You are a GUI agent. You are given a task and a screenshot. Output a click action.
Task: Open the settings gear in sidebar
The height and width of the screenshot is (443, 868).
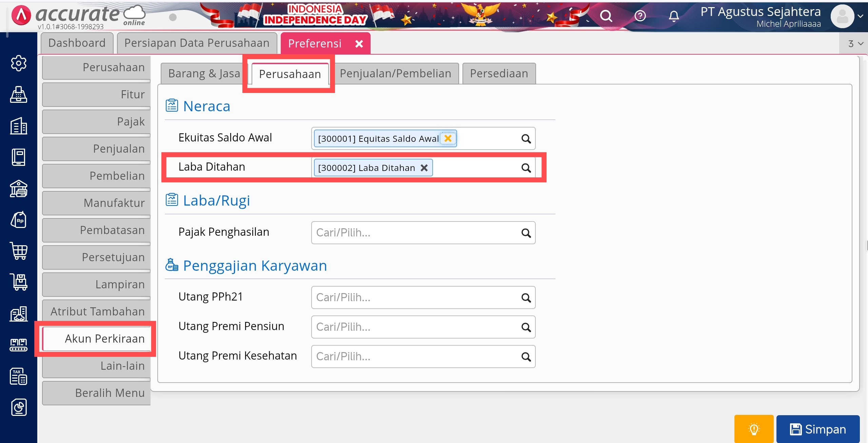(x=19, y=63)
